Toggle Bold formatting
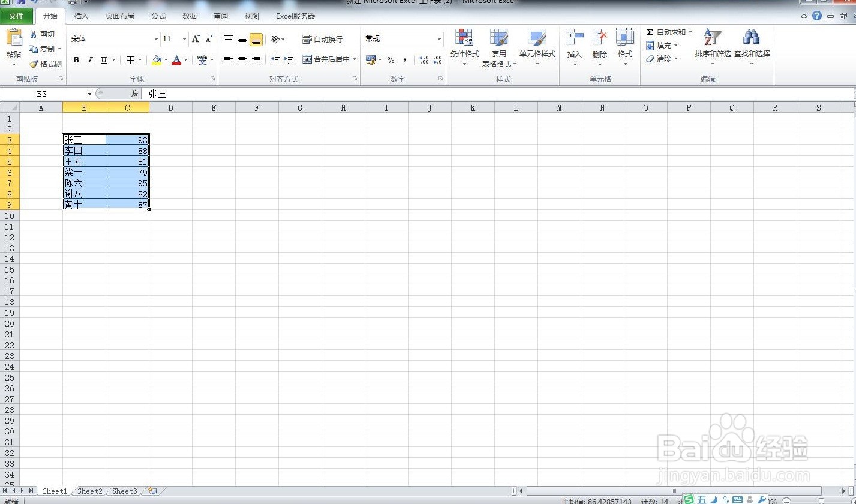This screenshot has width=856, height=504. click(76, 60)
